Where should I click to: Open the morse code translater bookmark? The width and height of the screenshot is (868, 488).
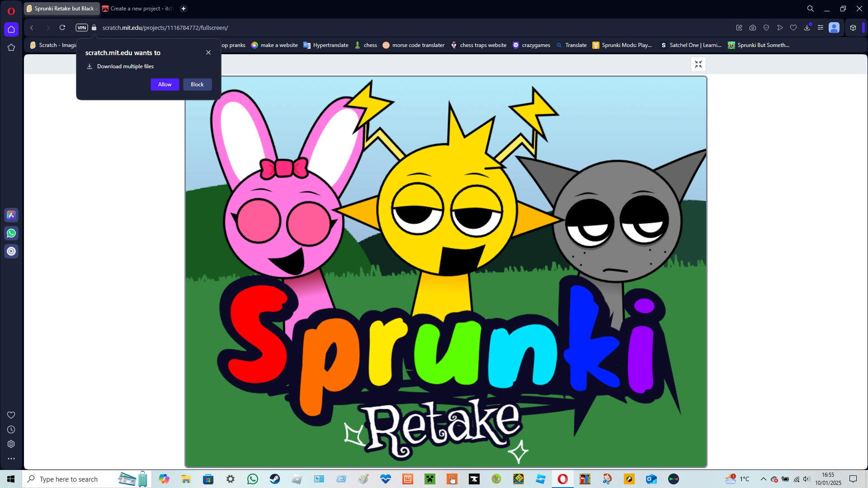414,45
